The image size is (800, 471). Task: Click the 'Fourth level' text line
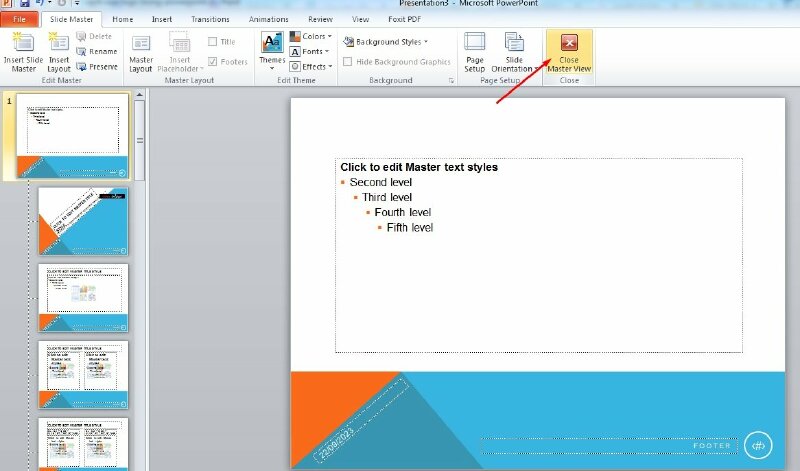[403, 212]
